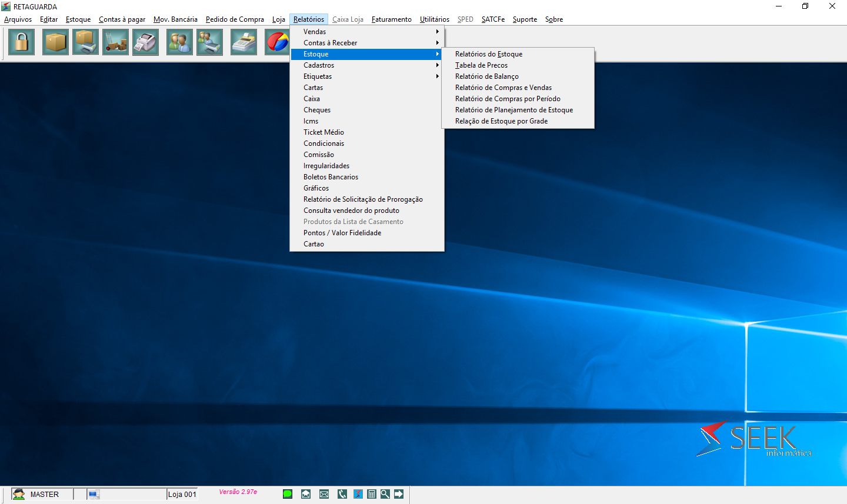Click the box with printer icon
Image resolution: width=847 pixels, height=504 pixels.
[85, 42]
